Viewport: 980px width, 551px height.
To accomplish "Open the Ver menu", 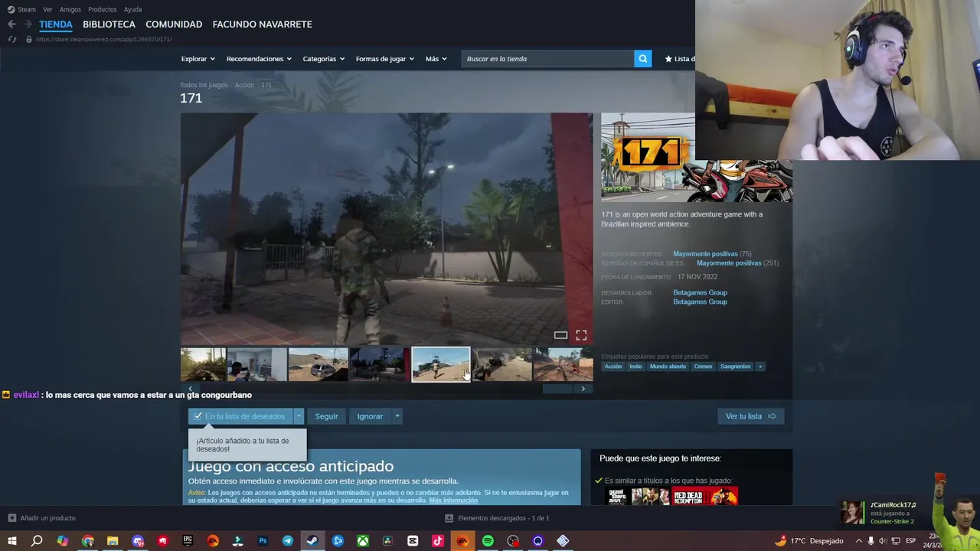I will click(47, 9).
